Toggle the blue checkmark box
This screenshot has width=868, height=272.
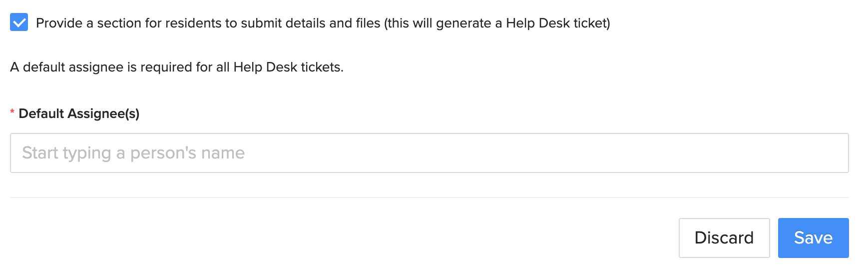click(x=19, y=22)
